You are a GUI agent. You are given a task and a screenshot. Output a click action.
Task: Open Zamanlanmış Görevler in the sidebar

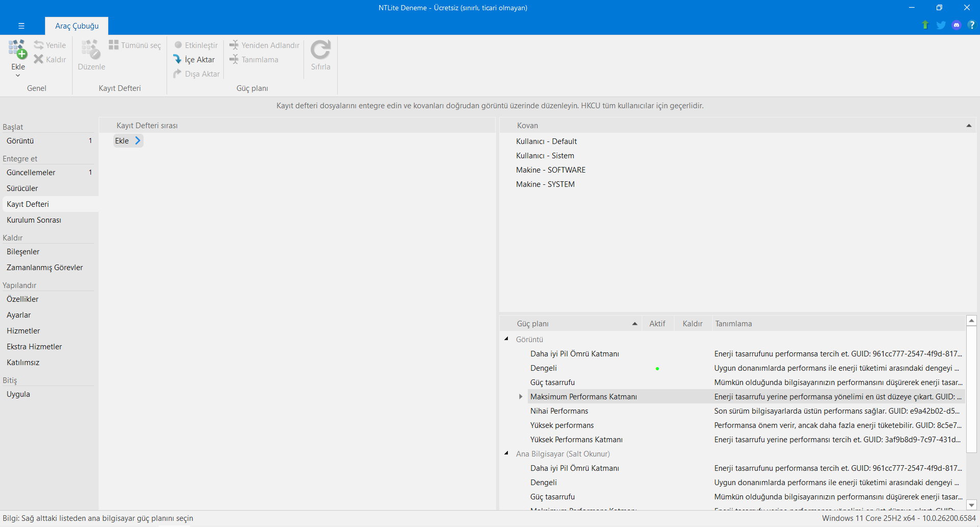(x=50, y=268)
